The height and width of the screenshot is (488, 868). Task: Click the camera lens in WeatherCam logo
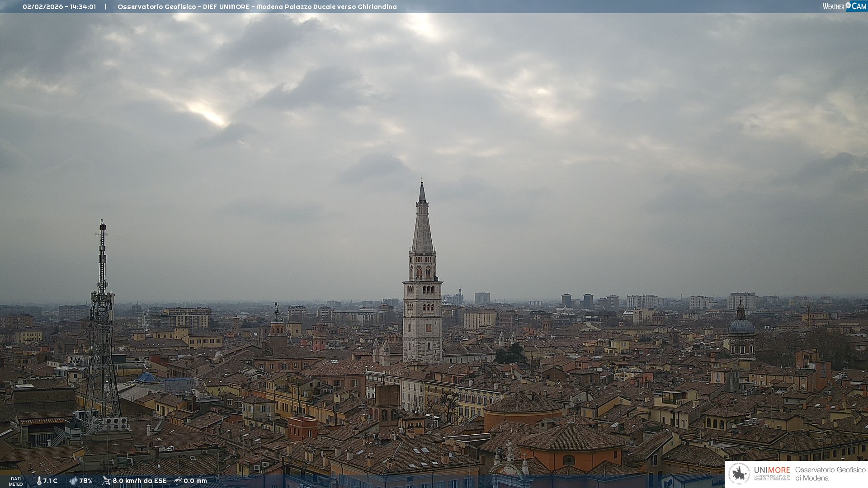(848, 5)
